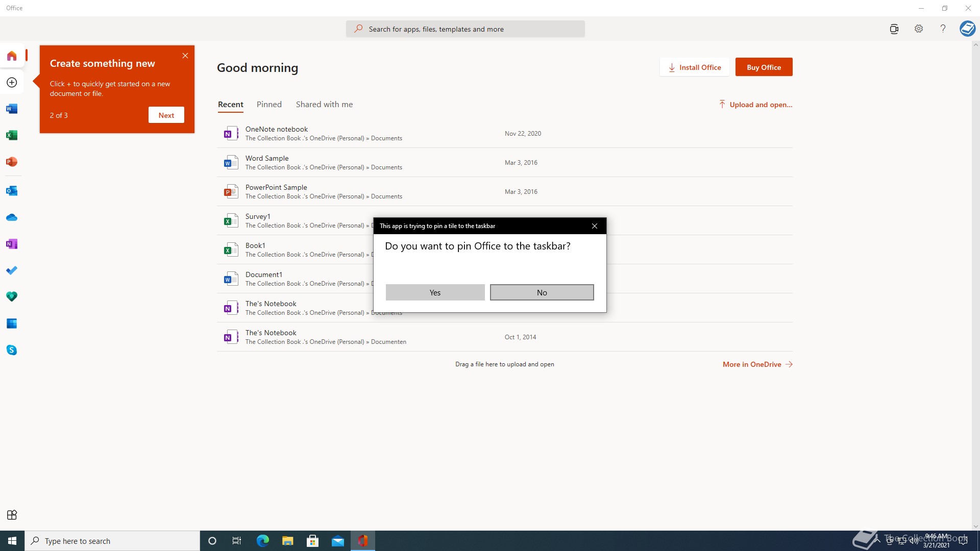980x551 pixels.
Task: Choose No in the pin dialog
Action: [542, 292]
